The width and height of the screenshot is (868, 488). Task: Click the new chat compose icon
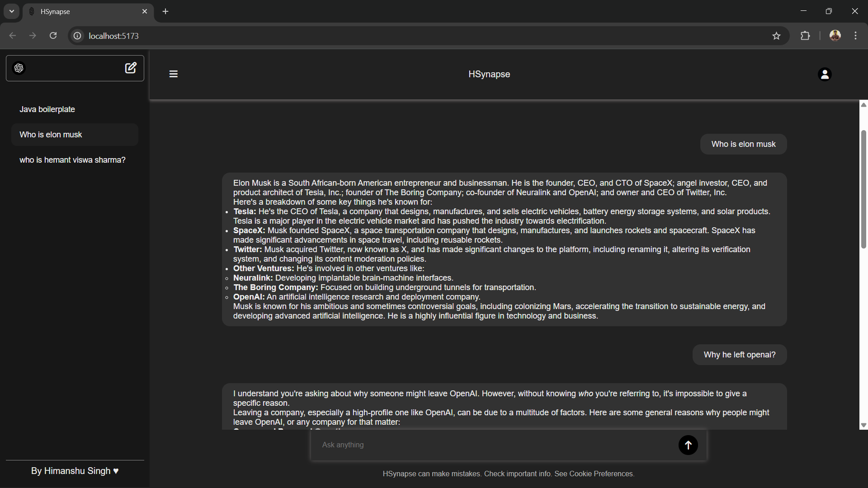(x=131, y=68)
